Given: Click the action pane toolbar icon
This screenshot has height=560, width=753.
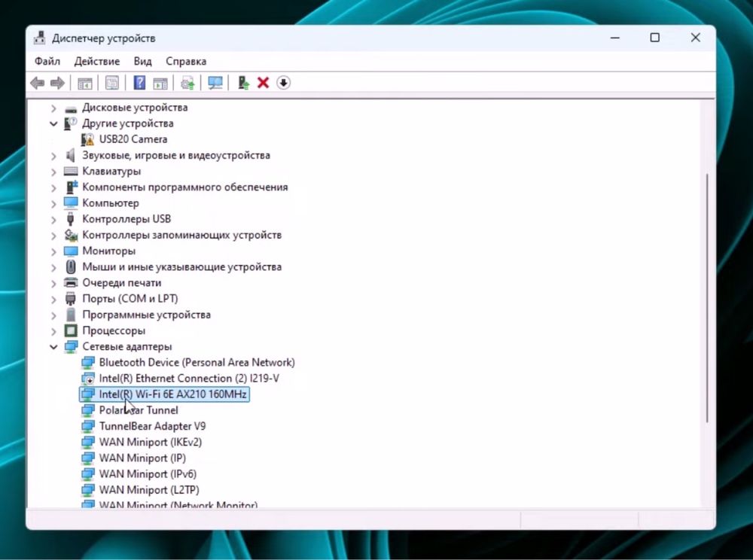Looking at the screenshot, I should pos(160,83).
